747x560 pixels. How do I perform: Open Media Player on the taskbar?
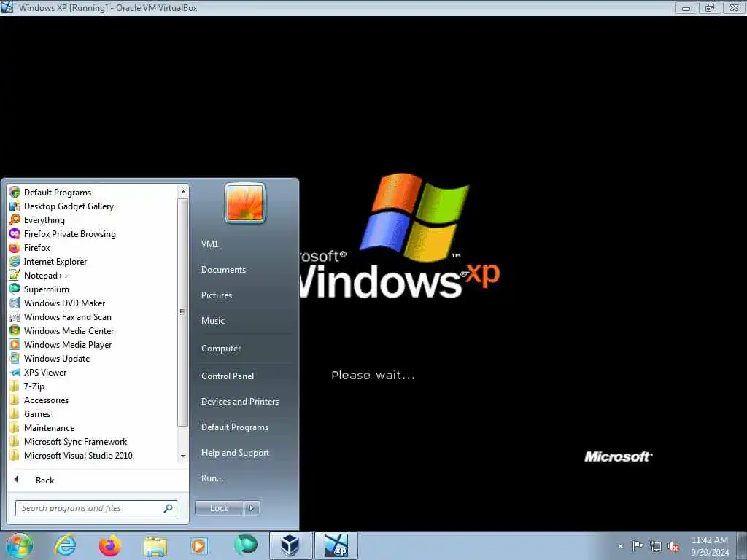coord(198,545)
